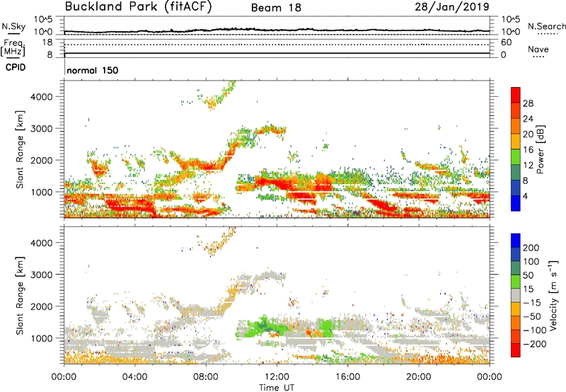Click the 'Freq. [MHz]' axis label
The width and height of the screenshot is (566, 392).
13,48
